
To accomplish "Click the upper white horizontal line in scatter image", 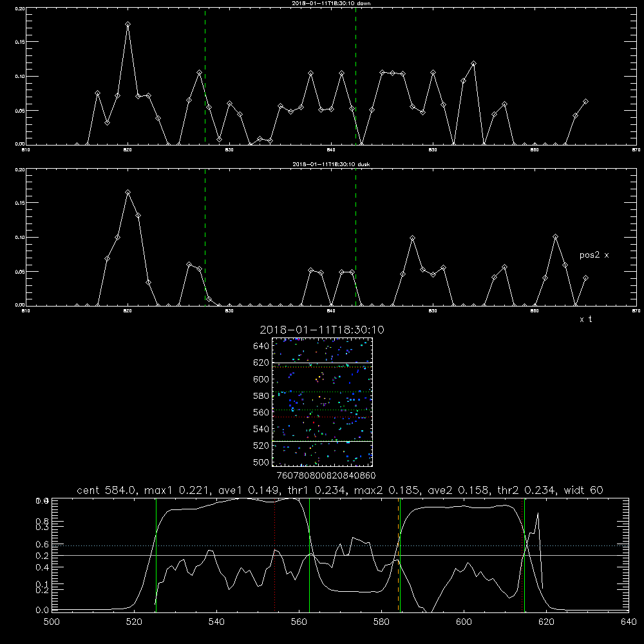I will pyautogui.click(x=323, y=363).
